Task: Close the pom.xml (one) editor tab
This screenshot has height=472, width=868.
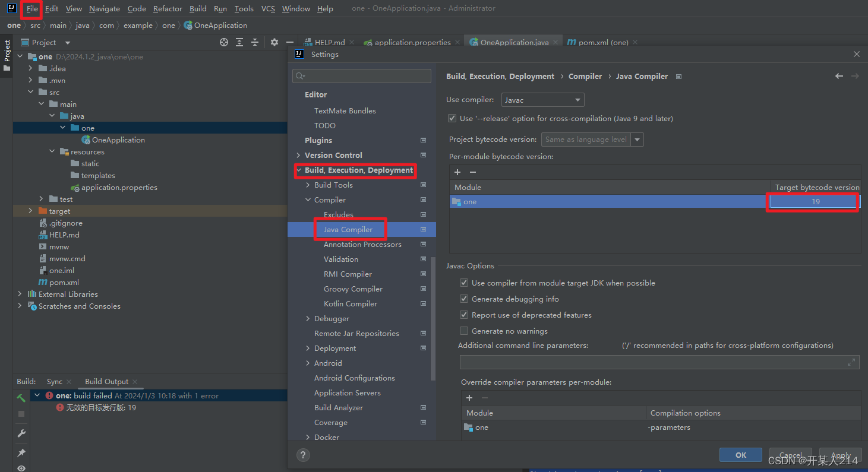Action: tap(635, 43)
